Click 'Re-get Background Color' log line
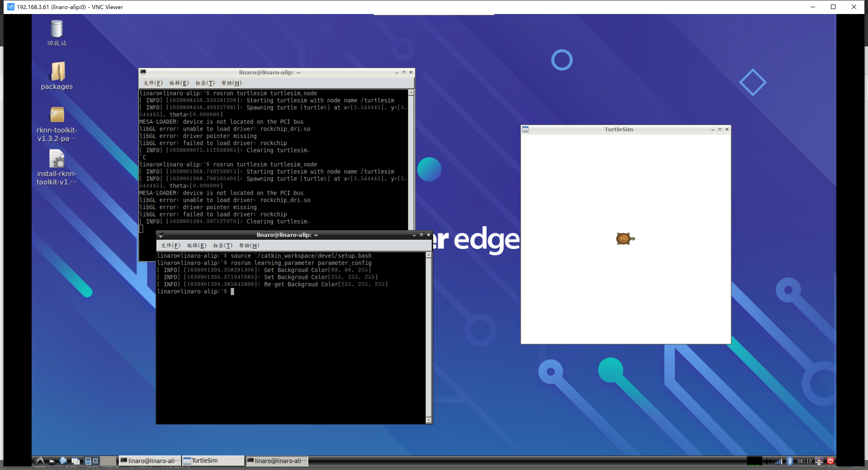The image size is (868, 470). pos(272,284)
